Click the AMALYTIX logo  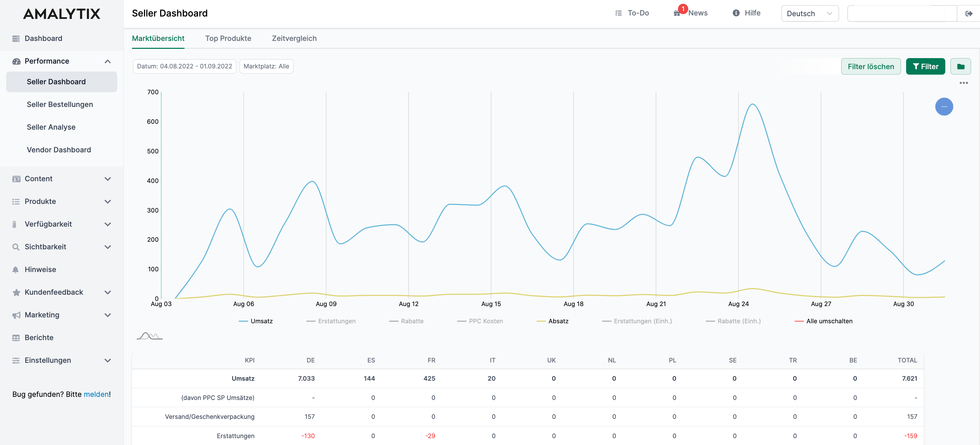(x=62, y=14)
